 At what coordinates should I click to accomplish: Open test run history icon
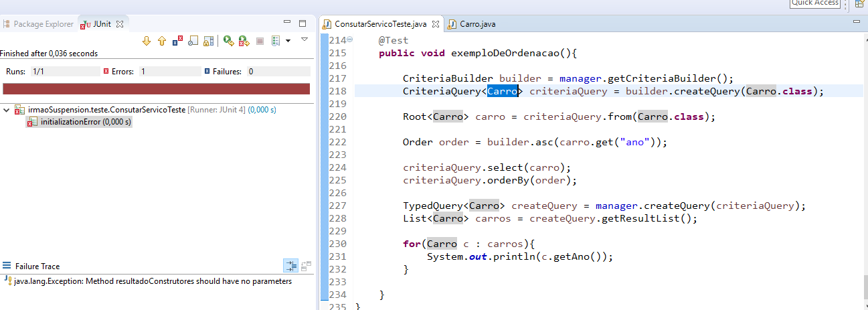coord(276,41)
